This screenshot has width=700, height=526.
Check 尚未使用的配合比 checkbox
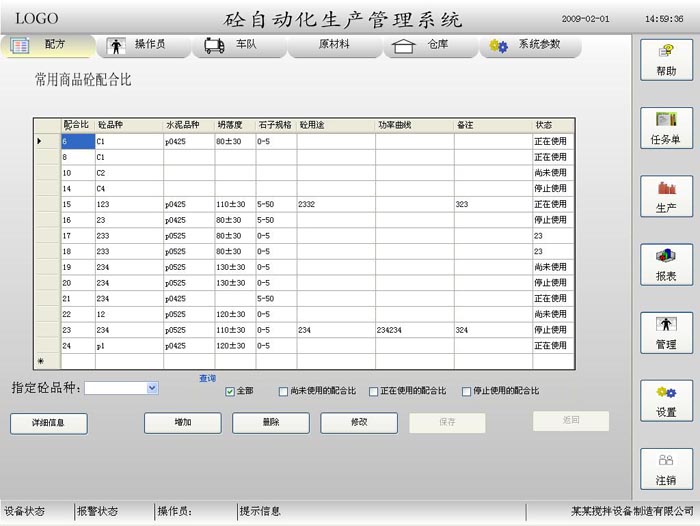[x=283, y=392]
